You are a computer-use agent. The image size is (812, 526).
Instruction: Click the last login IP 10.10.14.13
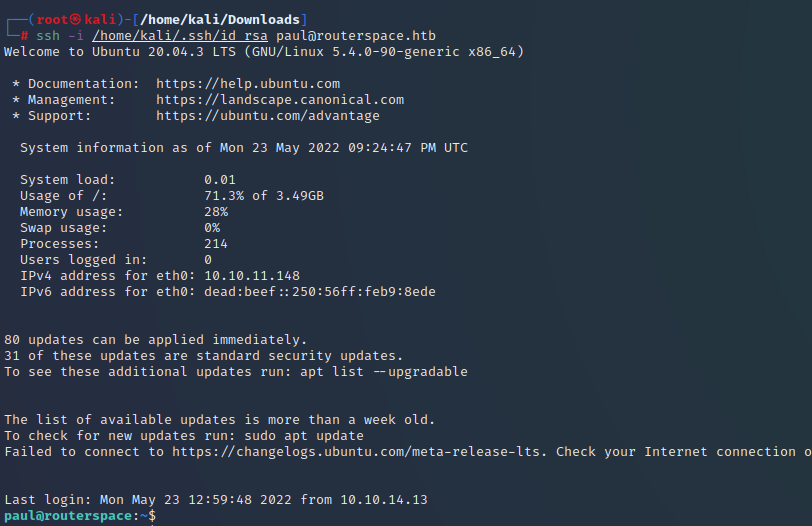384,500
